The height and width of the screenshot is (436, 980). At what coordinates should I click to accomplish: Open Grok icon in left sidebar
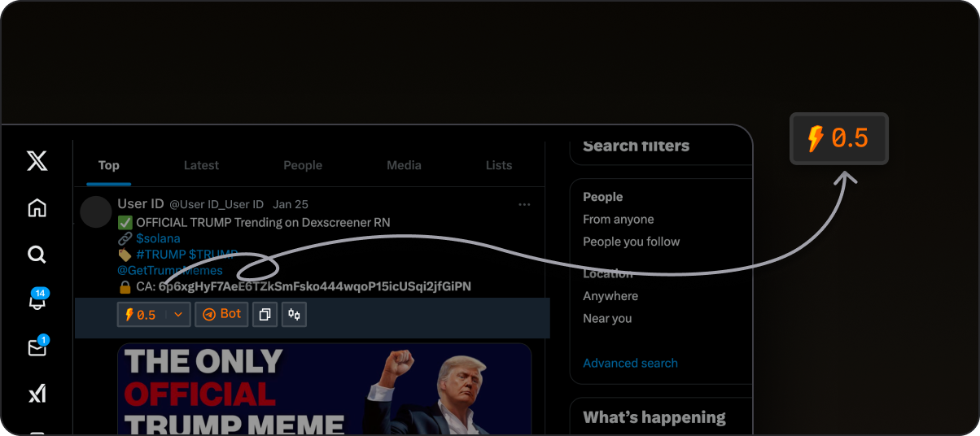[x=37, y=395]
